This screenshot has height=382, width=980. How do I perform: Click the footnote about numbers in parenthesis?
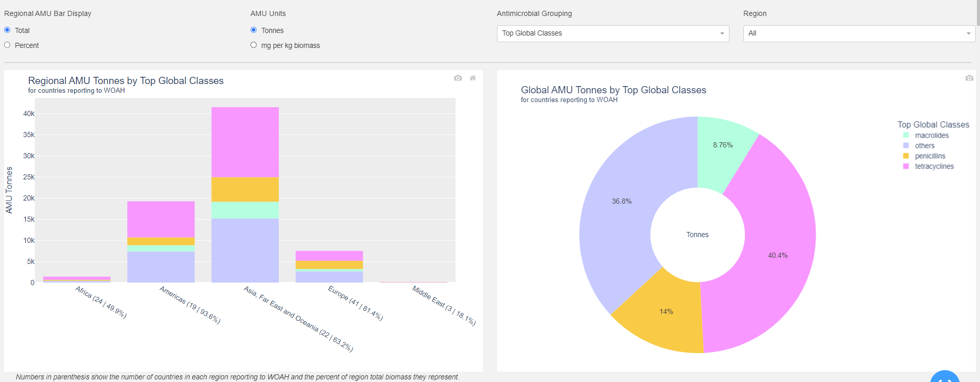click(237, 377)
